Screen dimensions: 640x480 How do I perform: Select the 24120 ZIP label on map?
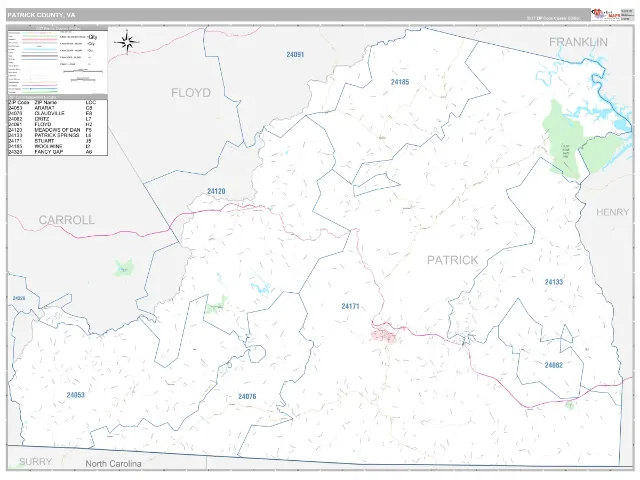(x=216, y=191)
